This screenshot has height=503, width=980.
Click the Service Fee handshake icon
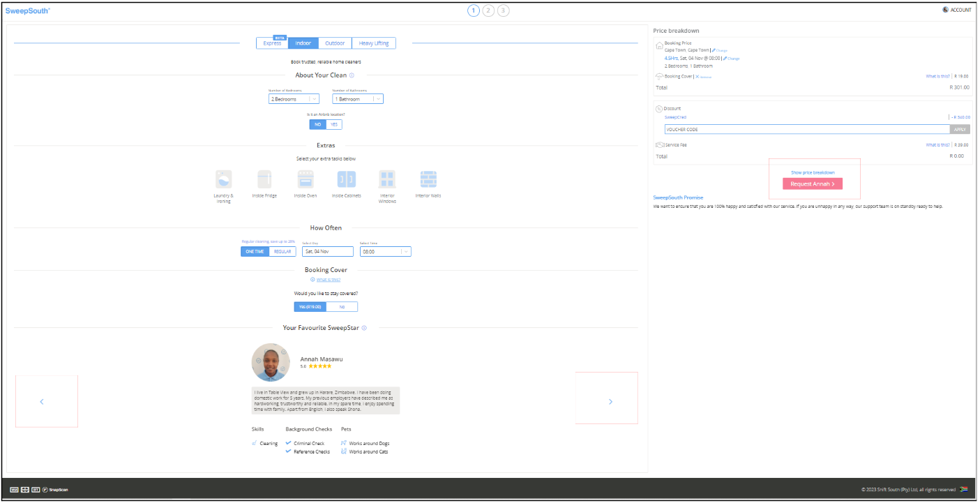pyautogui.click(x=659, y=145)
